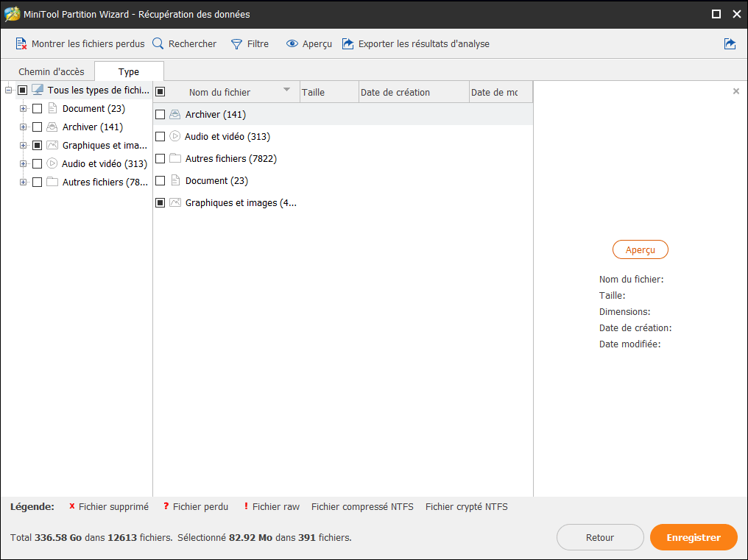
Task: Click the Rechercher toolbar label
Action: point(192,44)
